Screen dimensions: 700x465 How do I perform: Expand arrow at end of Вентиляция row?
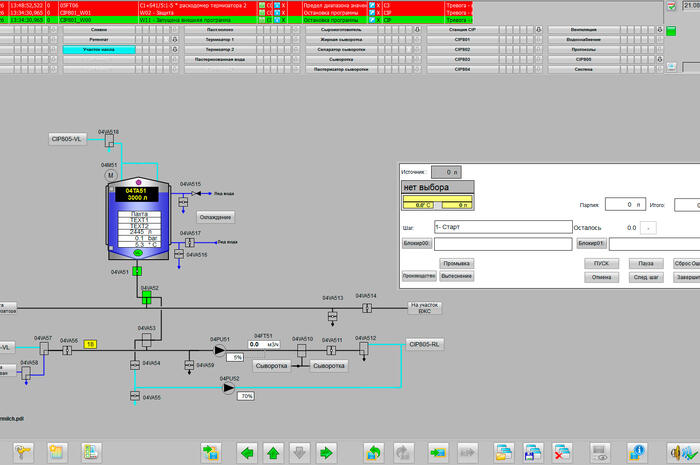click(x=659, y=29)
